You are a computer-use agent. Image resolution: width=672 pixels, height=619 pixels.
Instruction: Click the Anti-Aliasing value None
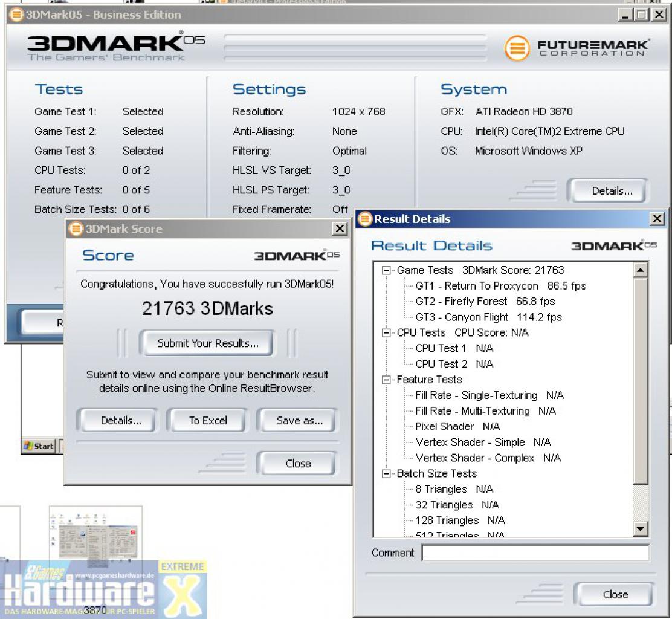pyautogui.click(x=344, y=132)
